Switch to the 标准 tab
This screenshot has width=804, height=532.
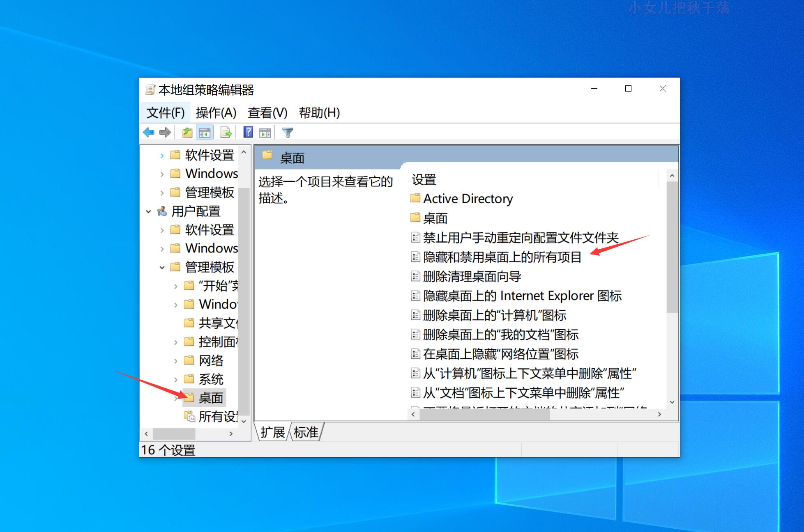point(306,432)
